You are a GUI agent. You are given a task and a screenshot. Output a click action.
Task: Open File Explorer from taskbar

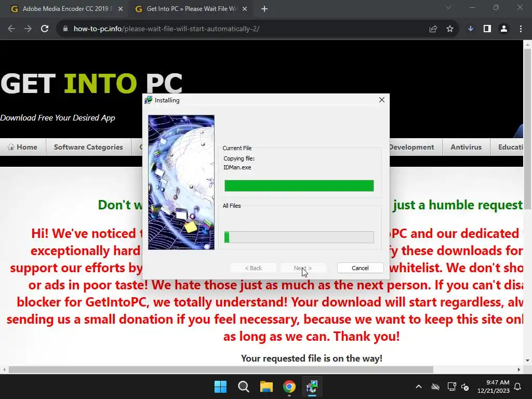pyautogui.click(x=267, y=387)
